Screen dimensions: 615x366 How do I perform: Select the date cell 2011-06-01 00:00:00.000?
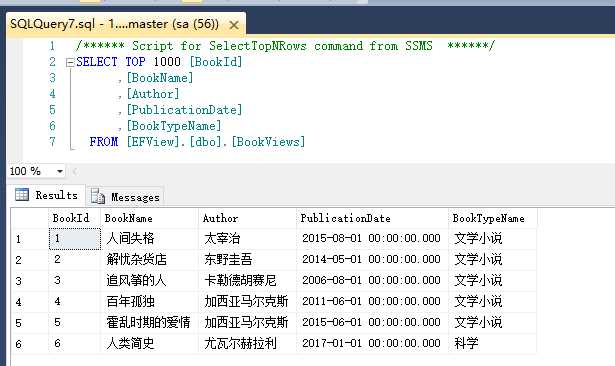(x=372, y=301)
